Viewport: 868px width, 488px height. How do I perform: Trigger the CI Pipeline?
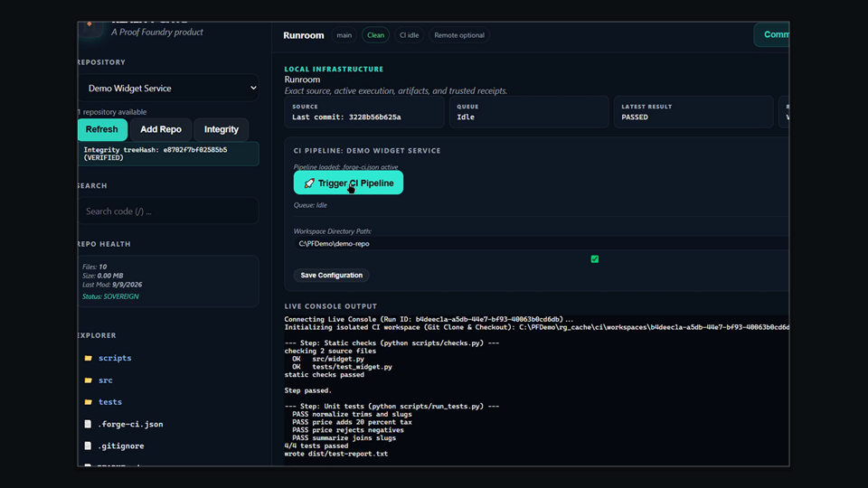tap(348, 183)
